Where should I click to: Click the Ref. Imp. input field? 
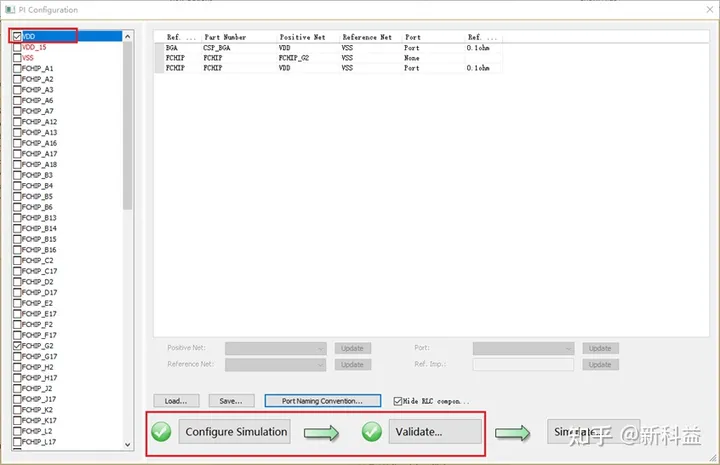point(523,364)
